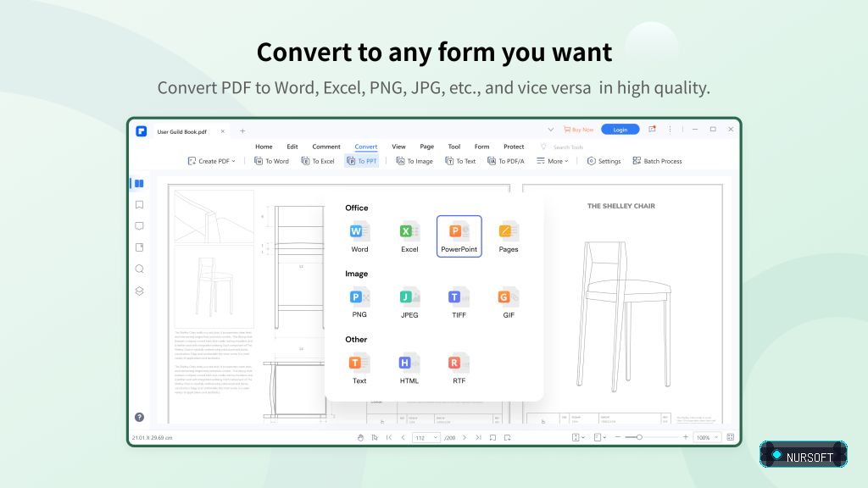
Task: Jump to the last page
Action: (478, 438)
